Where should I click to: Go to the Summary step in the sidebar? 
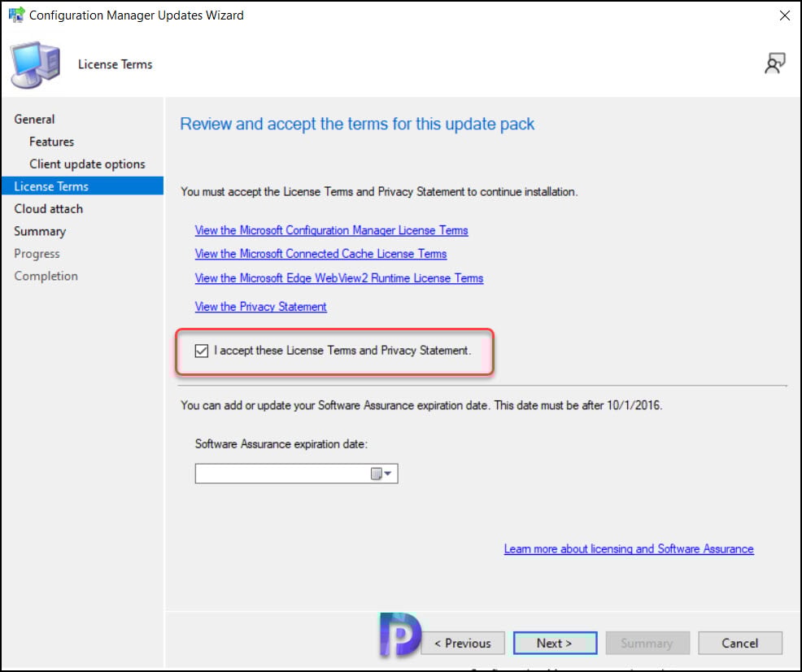[40, 231]
